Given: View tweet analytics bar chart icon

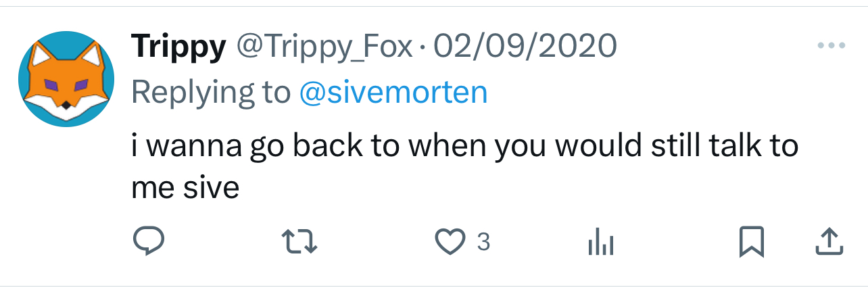Looking at the screenshot, I should pos(600,241).
